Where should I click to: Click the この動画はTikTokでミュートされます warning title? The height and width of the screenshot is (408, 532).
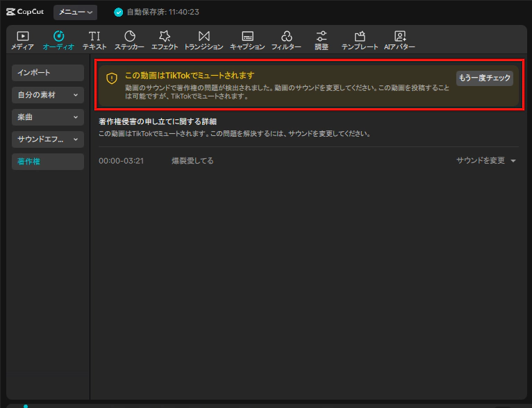point(190,76)
